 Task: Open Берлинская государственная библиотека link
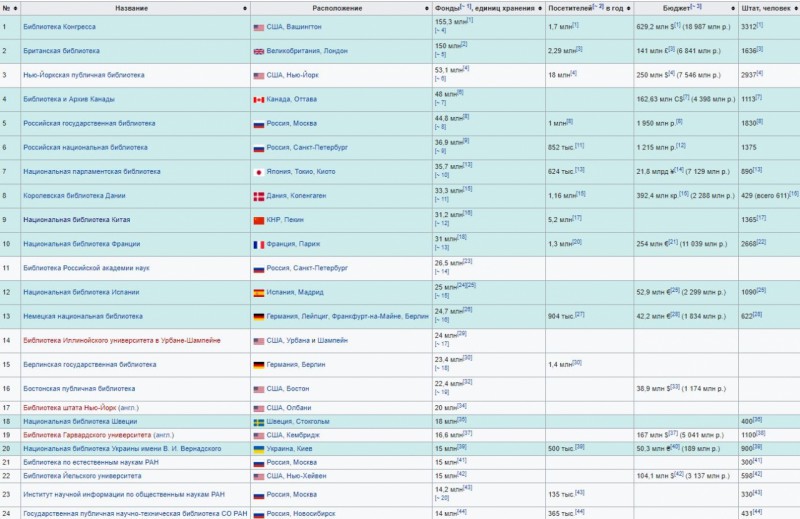pos(90,364)
